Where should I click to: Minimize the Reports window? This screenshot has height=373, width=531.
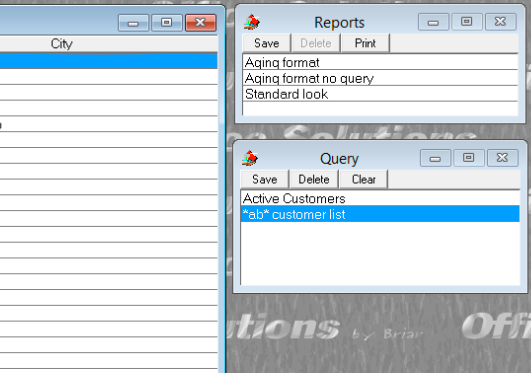pos(433,22)
